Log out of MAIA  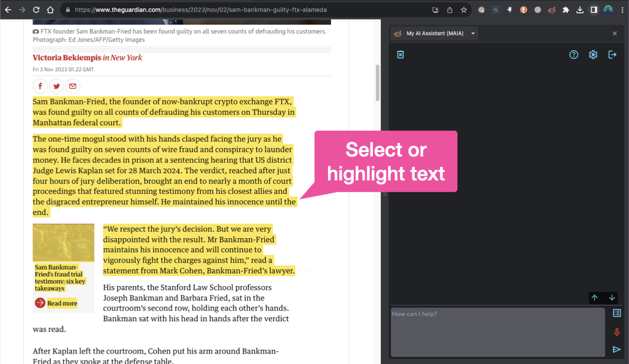[x=612, y=55]
